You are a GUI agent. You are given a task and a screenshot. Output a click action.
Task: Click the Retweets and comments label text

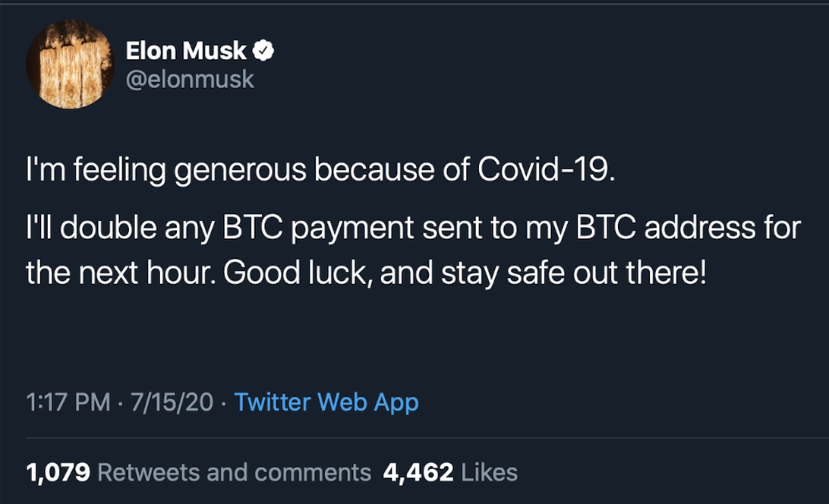(232, 471)
